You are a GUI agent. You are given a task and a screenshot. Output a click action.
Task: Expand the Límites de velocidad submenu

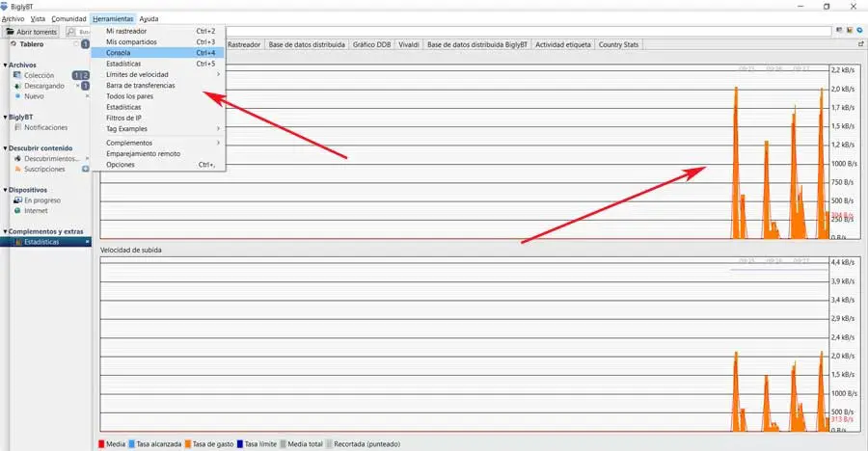218,74
